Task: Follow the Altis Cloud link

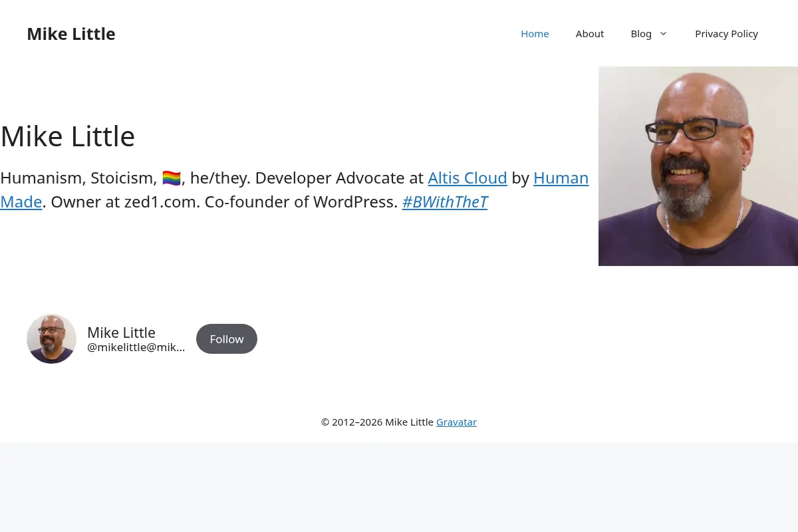Action: pos(467,178)
